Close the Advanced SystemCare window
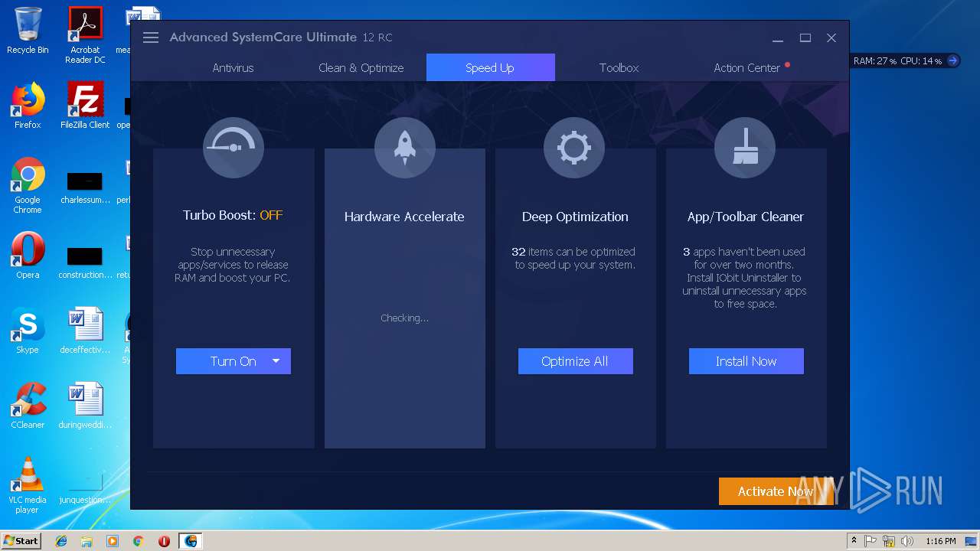The height and width of the screenshot is (551, 980). (x=831, y=37)
